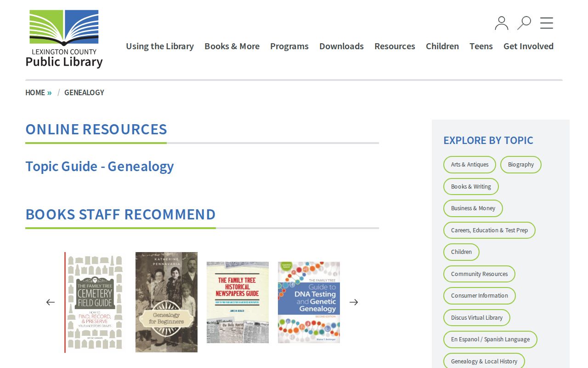The height and width of the screenshot is (368, 588).
Task: Click the Lexington County Public Library logo
Action: [64, 39]
